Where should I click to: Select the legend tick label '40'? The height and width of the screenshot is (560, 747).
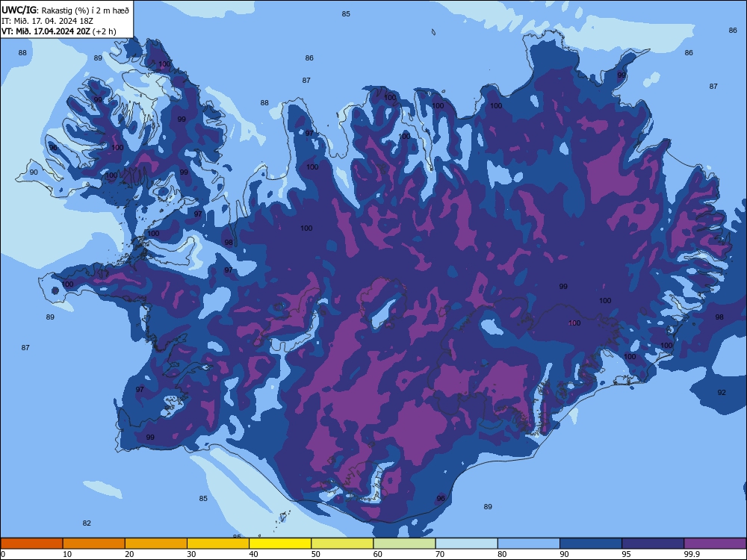pyautogui.click(x=253, y=554)
